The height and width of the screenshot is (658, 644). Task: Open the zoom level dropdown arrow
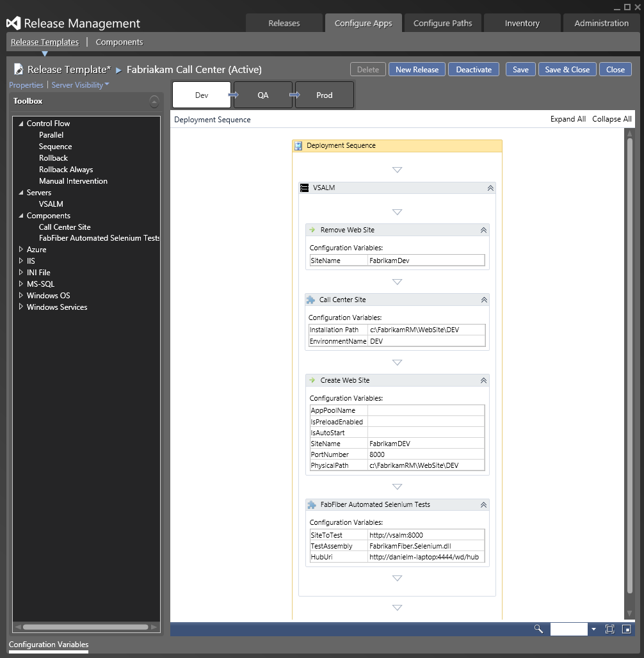click(x=593, y=629)
